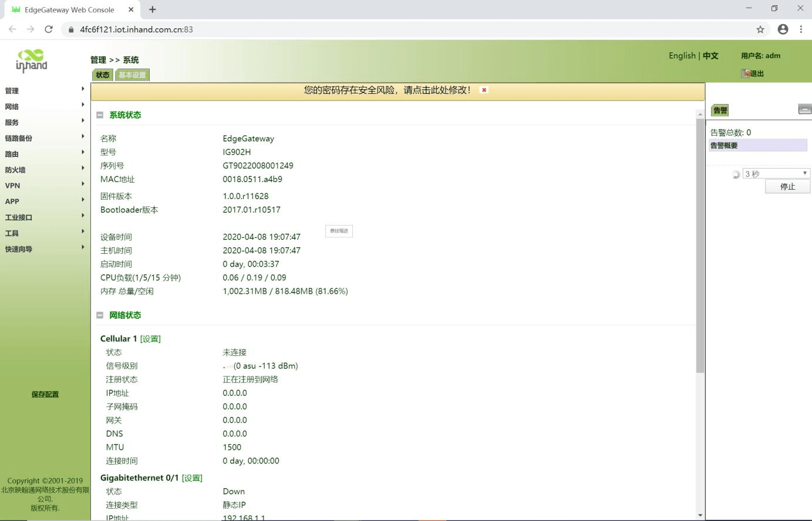Select serial number GT9022008001249
The height and width of the screenshot is (521, 812).
[258, 166]
